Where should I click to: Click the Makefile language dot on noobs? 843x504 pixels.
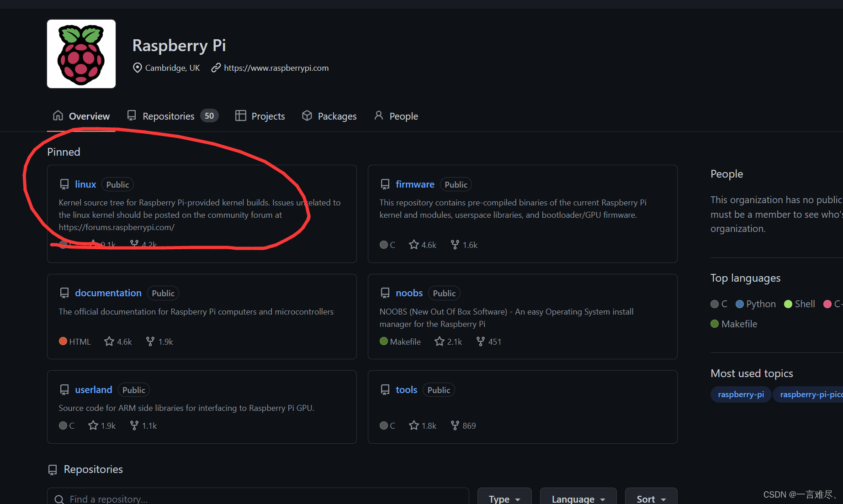[x=384, y=341]
